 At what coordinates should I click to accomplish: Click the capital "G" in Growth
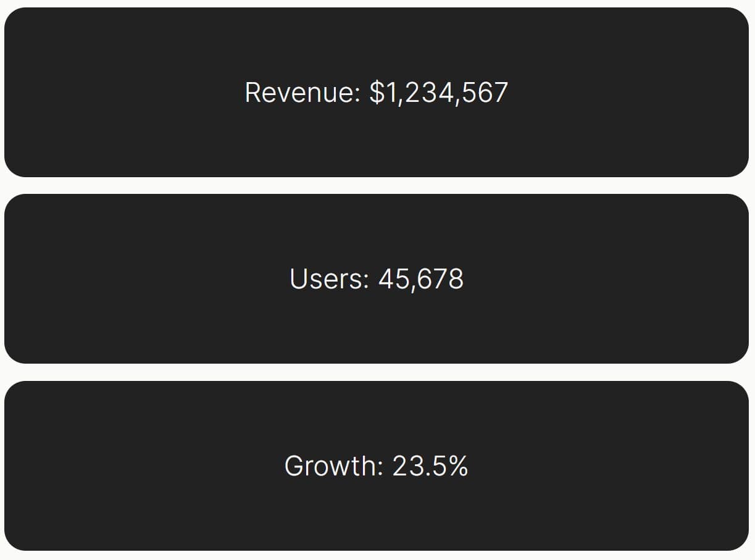click(294, 466)
